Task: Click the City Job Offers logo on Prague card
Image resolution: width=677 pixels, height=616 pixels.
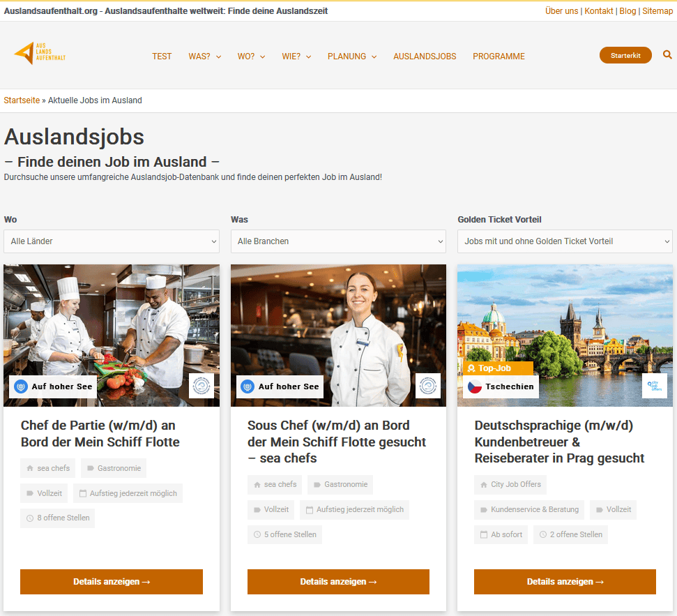Action: click(x=654, y=386)
